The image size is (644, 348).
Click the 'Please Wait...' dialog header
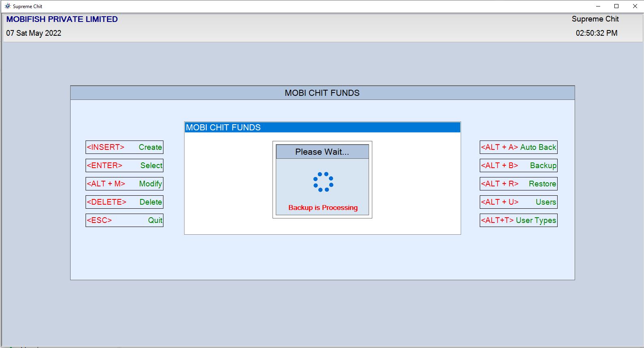tap(322, 152)
